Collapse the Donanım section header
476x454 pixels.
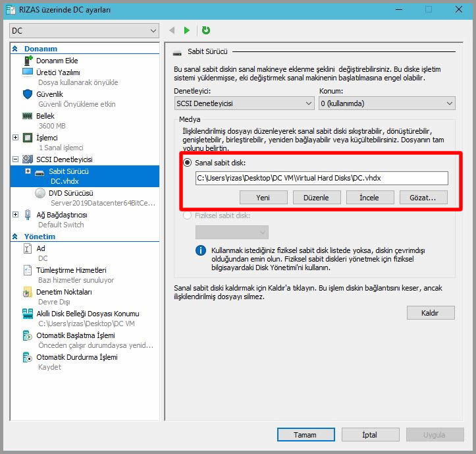15,49
